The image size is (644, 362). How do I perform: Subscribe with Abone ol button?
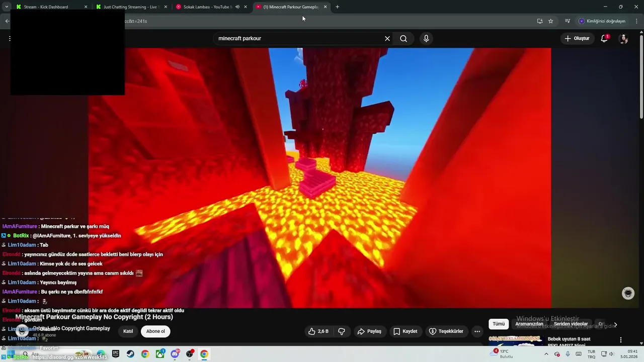[155, 331]
